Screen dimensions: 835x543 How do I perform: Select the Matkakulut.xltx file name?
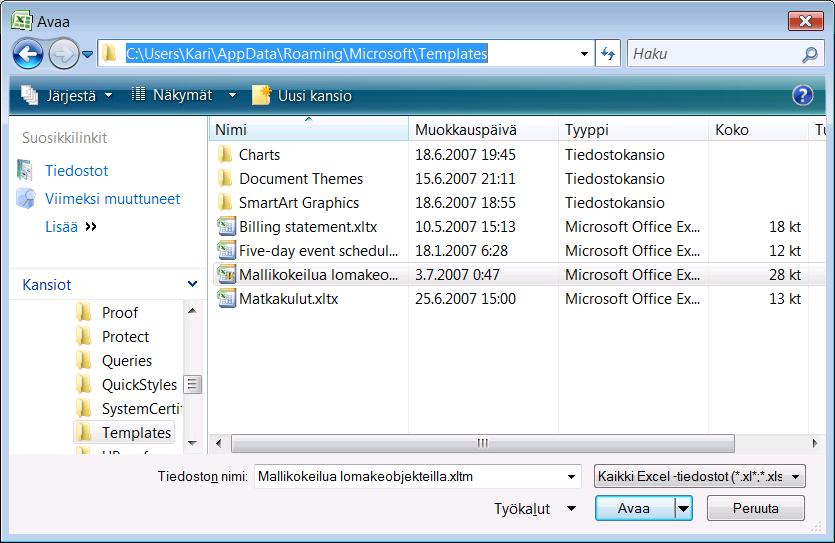289,299
